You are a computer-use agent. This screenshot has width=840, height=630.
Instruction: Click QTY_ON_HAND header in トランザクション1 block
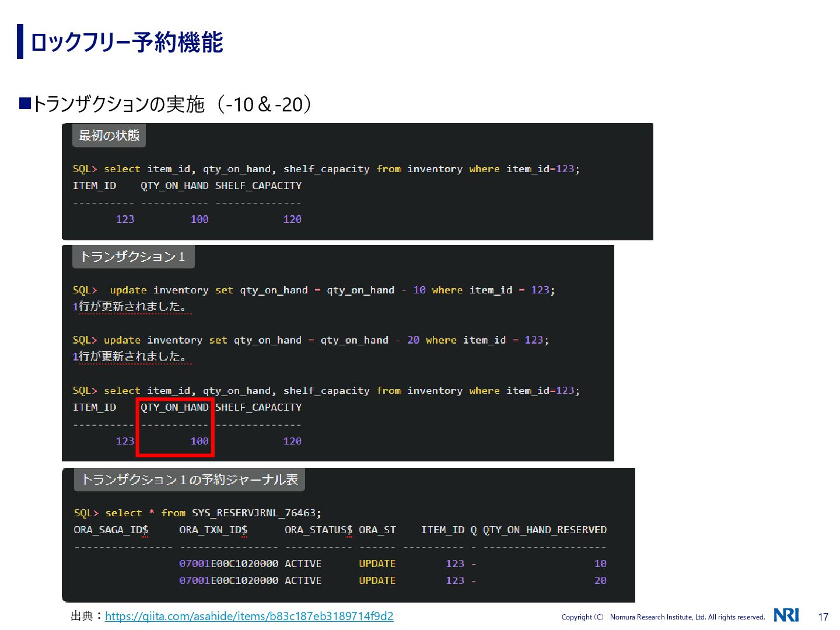[174, 407]
